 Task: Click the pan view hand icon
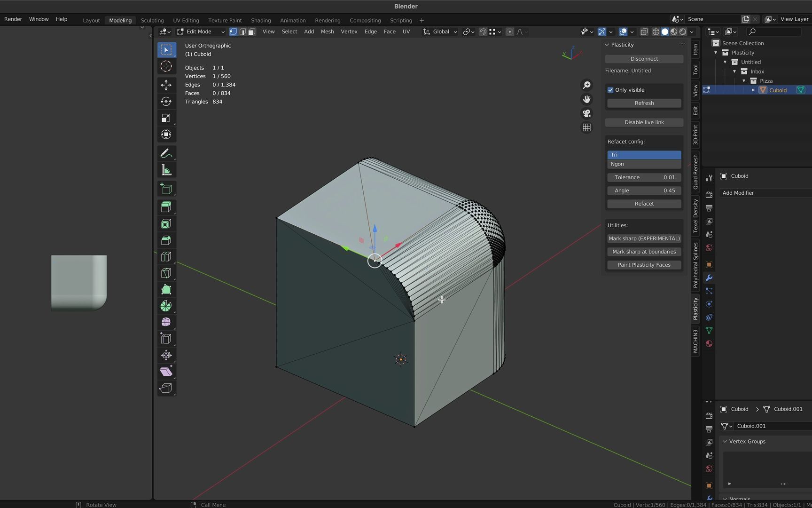click(x=586, y=99)
